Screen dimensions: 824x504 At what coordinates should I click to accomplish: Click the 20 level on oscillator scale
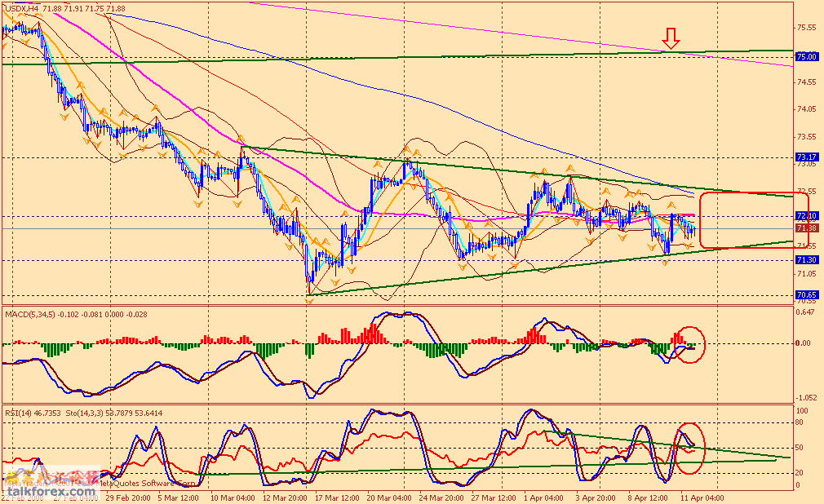coord(800,473)
